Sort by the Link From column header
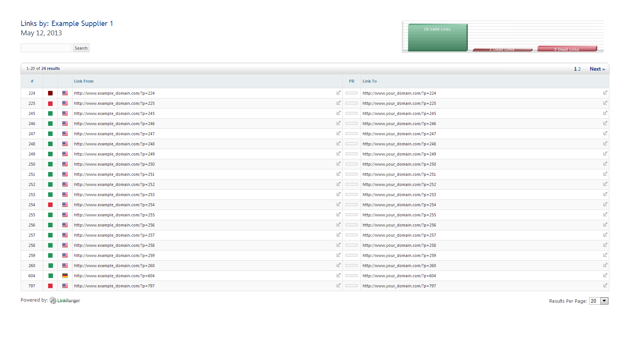The width and height of the screenshot is (630, 364). (x=84, y=81)
